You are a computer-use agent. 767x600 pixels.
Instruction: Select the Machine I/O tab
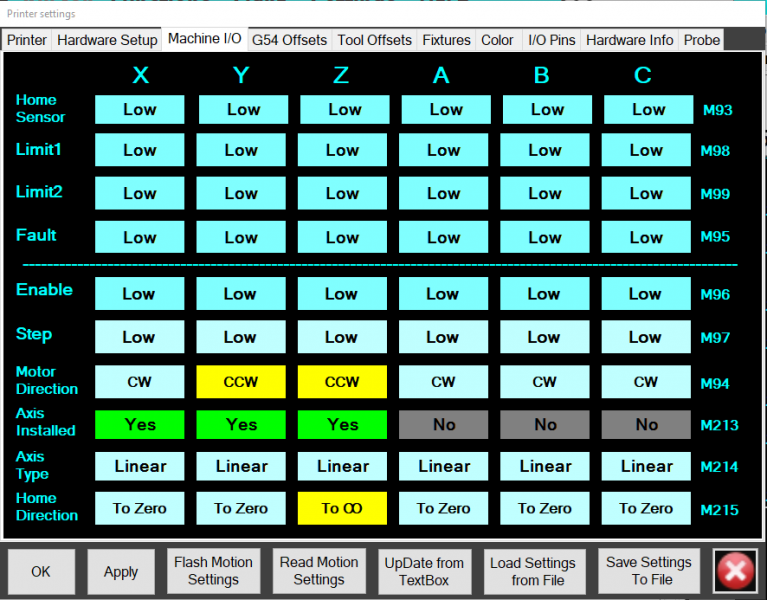coord(204,39)
